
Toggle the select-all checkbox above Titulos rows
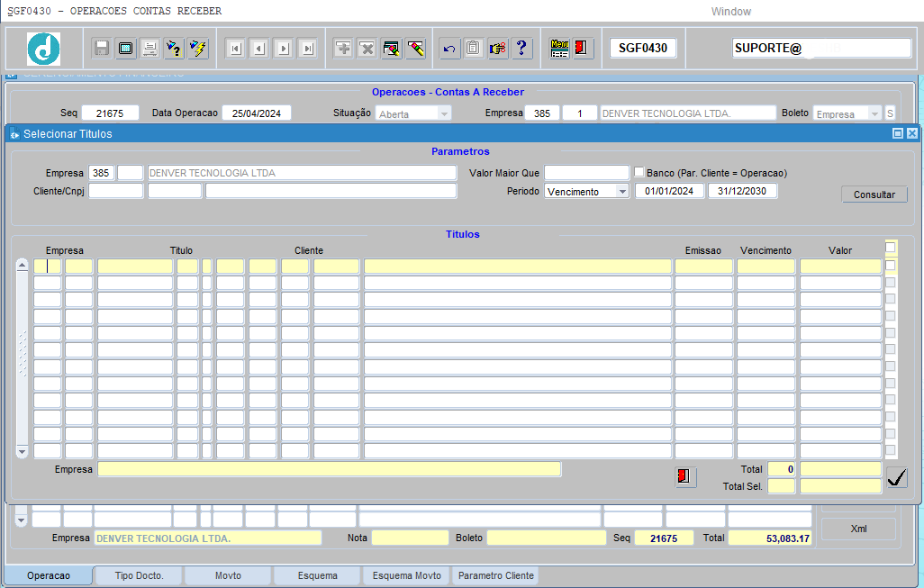890,248
